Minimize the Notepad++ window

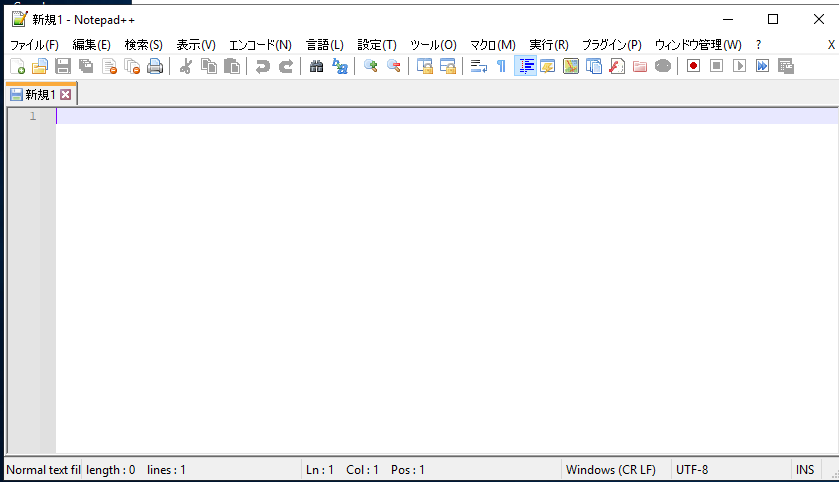tap(728, 19)
